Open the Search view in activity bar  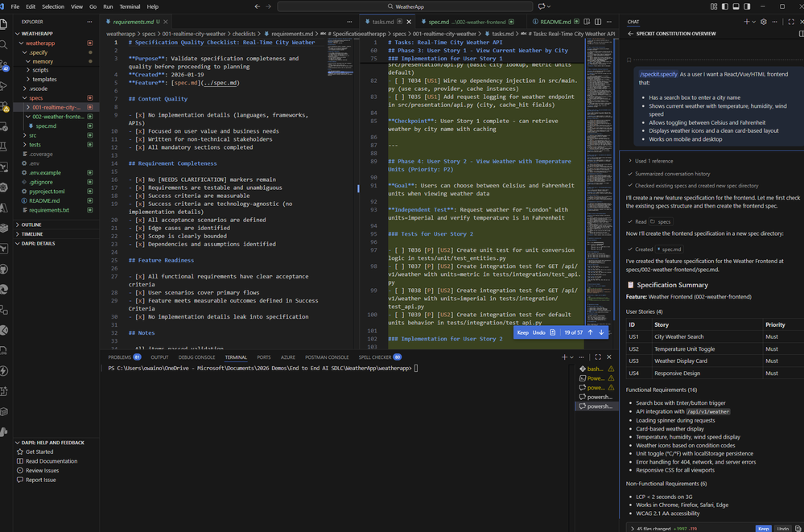pyautogui.click(x=5, y=44)
